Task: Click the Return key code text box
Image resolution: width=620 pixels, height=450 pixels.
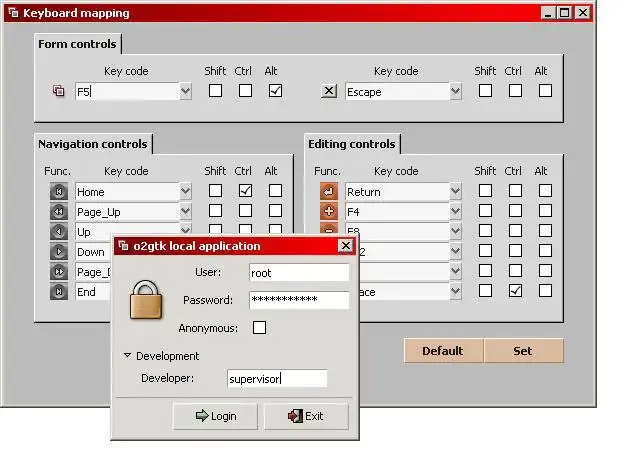Action: 397,191
